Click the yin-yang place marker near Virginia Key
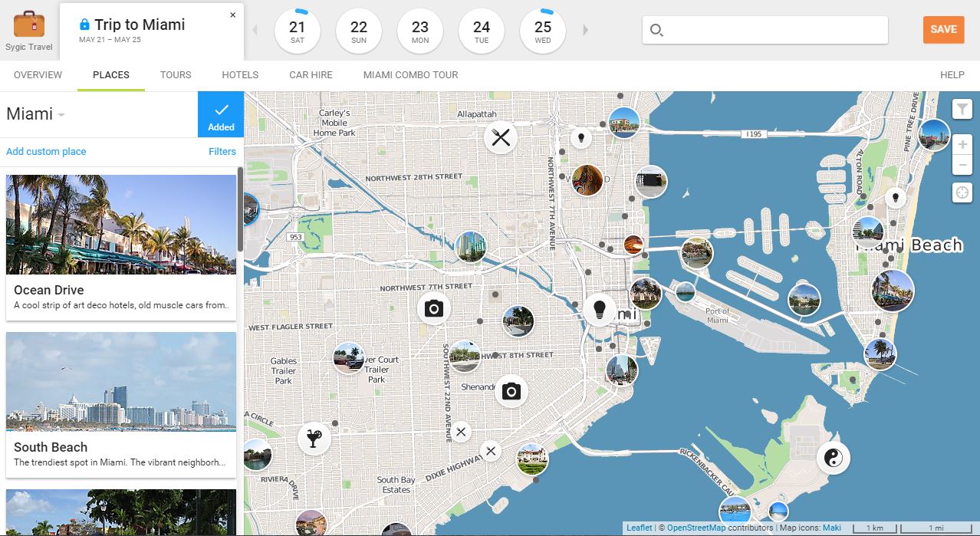The image size is (980, 536). (833, 457)
